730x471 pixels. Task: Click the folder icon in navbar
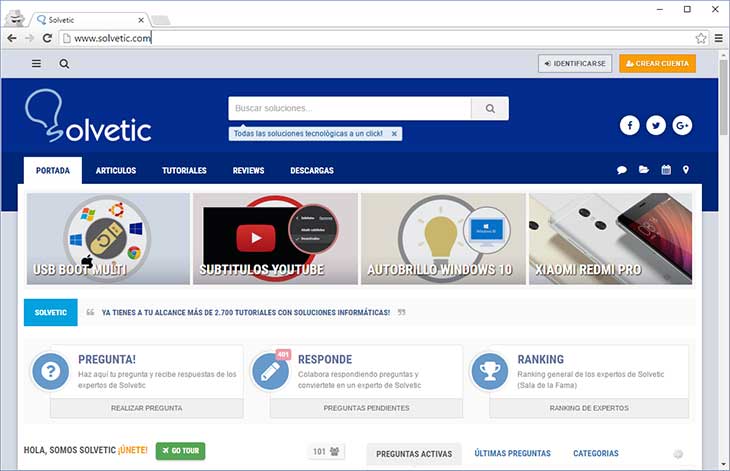tap(644, 169)
